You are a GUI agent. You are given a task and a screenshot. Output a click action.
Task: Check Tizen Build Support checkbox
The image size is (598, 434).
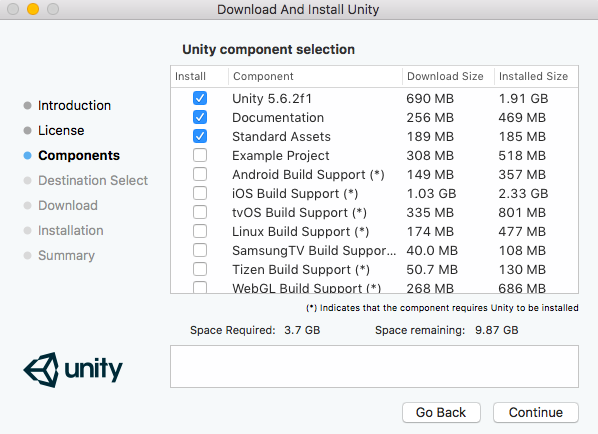200,269
